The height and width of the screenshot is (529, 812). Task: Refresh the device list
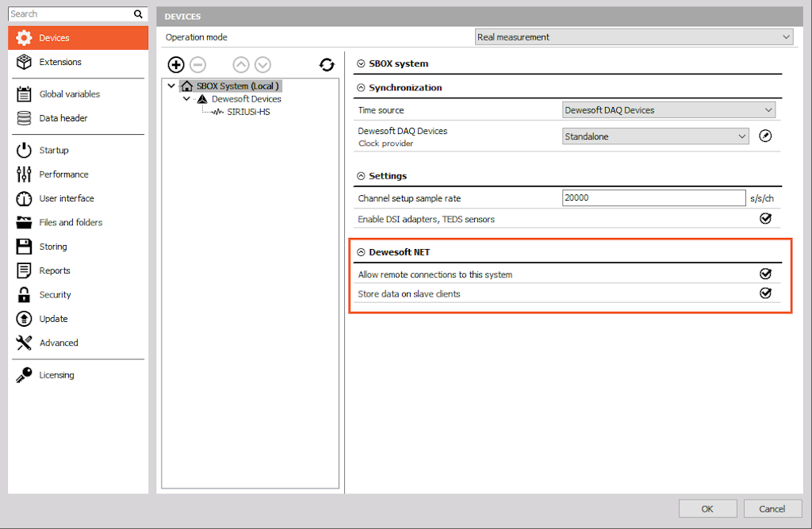coord(327,65)
